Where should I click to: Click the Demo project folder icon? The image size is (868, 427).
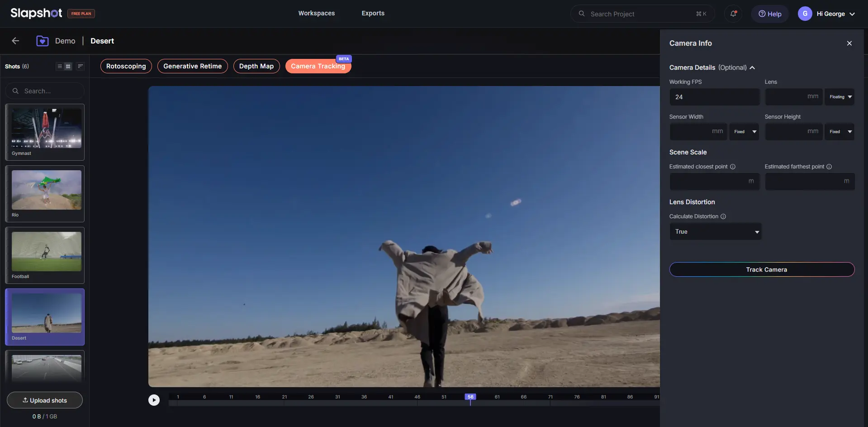click(43, 41)
